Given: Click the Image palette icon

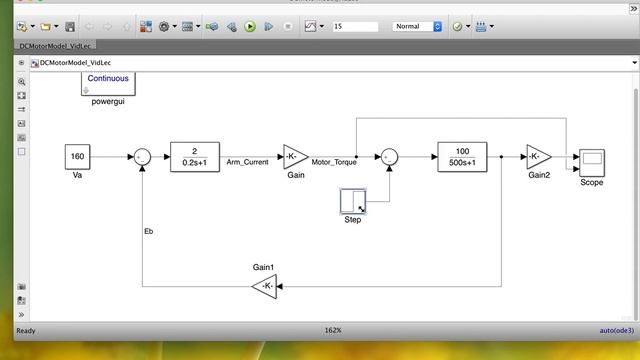Looking at the screenshot, I should point(22,138).
